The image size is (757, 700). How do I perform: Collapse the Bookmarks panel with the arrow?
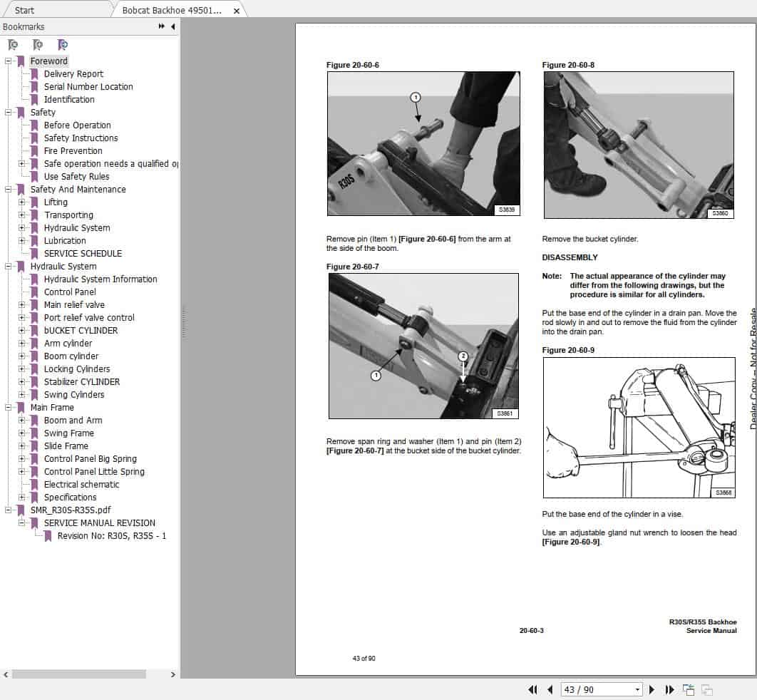[x=171, y=27]
